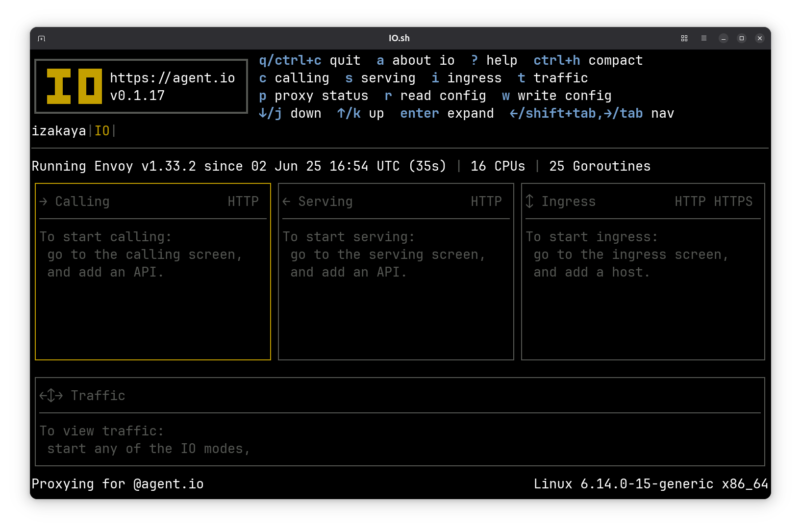
Task: Click 'and add a host.' text
Action: click(x=592, y=272)
